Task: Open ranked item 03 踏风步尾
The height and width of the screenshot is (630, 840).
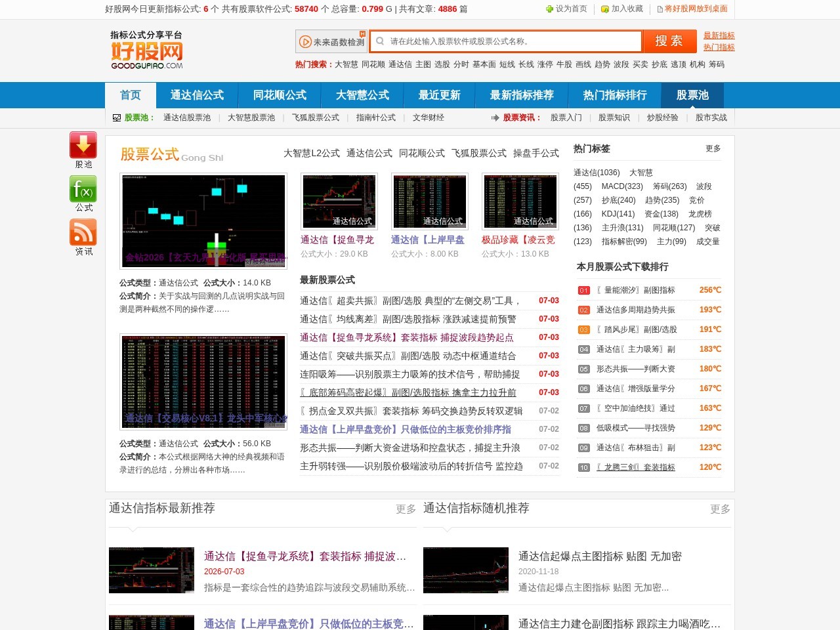Action: tap(637, 329)
